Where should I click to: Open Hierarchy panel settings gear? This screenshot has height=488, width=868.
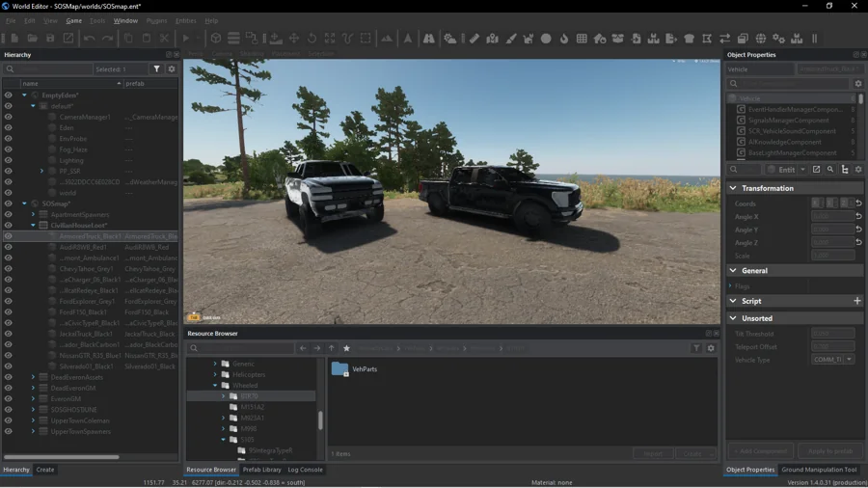point(172,69)
